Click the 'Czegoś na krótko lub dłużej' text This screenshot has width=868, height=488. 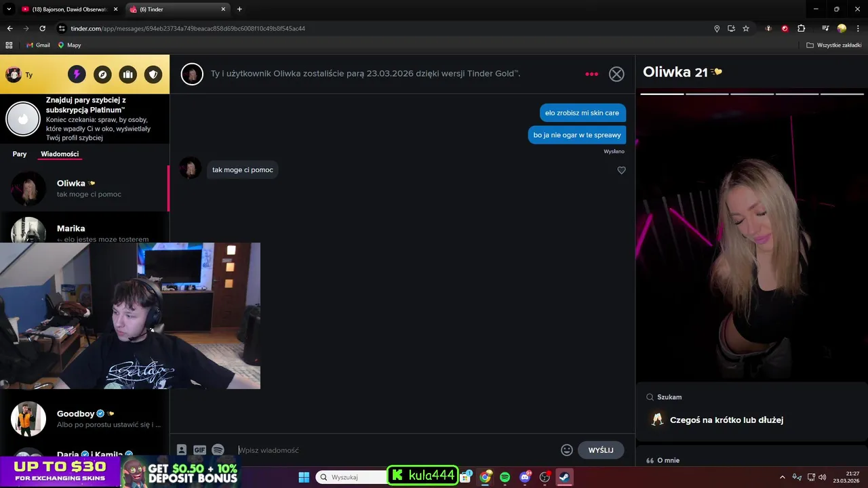[x=726, y=420]
